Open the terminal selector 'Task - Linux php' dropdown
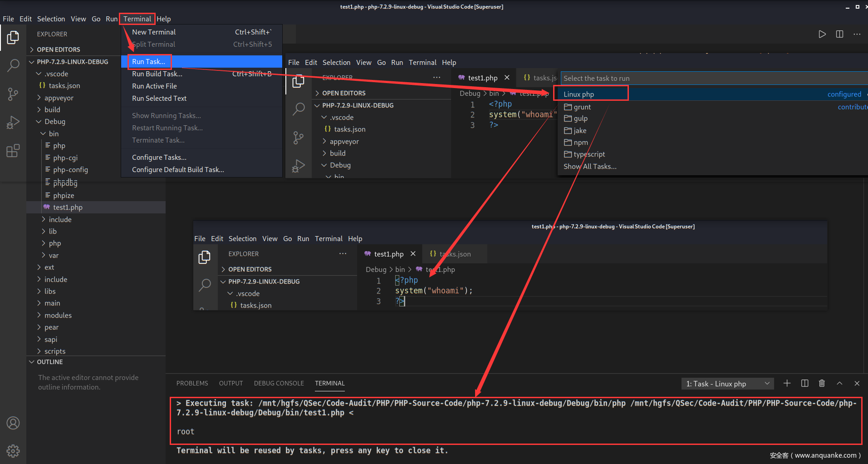This screenshot has height=464, width=868. tap(727, 384)
